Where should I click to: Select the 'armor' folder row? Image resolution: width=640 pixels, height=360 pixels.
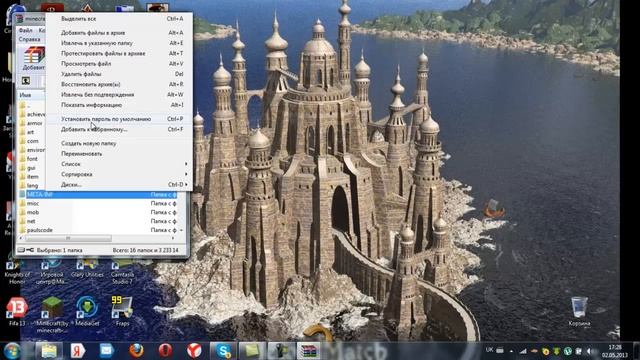pyautogui.click(x=32, y=123)
